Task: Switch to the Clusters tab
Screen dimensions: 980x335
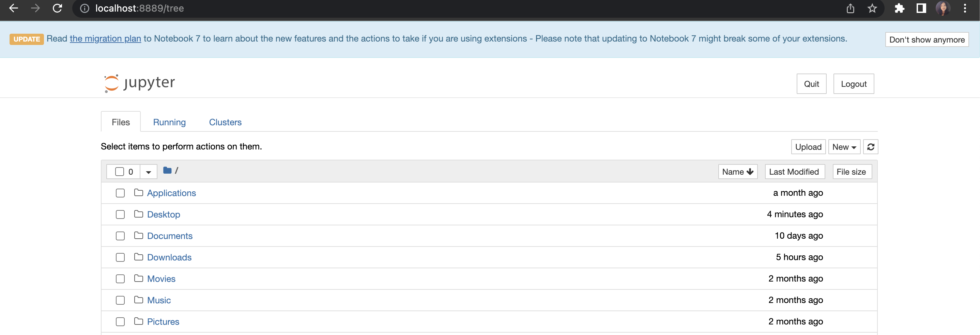Action: [225, 122]
